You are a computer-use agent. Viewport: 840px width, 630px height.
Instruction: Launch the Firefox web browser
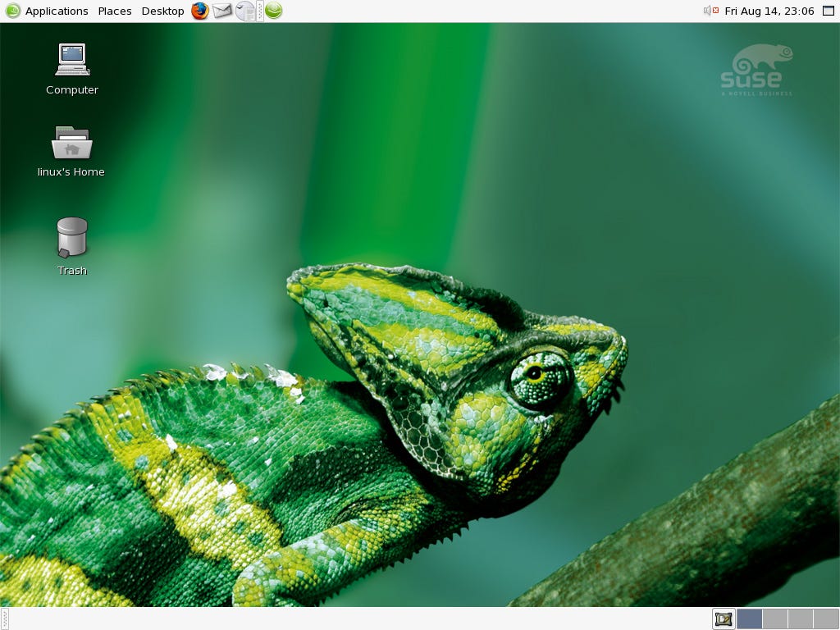tap(200, 11)
